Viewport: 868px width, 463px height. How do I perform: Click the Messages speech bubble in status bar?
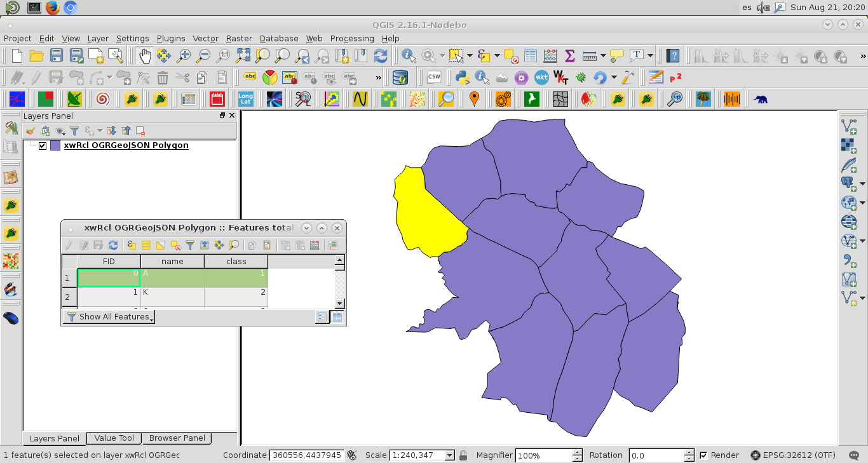click(854, 455)
